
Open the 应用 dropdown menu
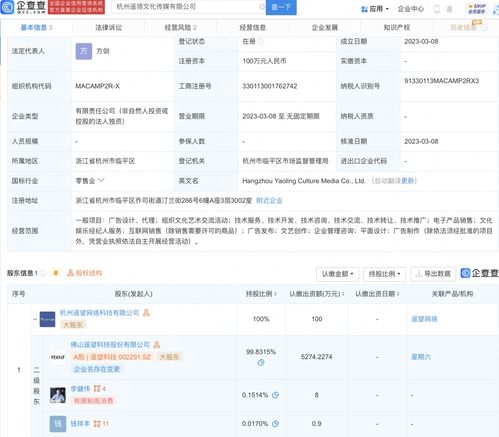pos(375,9)
